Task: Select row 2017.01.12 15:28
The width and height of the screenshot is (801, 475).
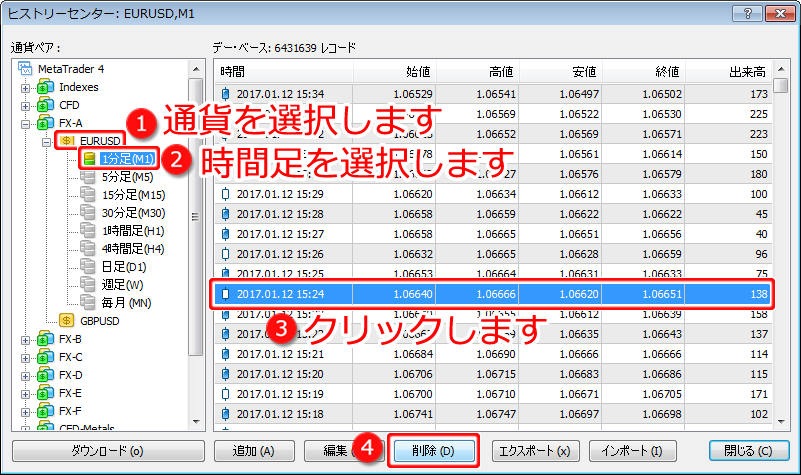Action: click(x=493, y=214)
